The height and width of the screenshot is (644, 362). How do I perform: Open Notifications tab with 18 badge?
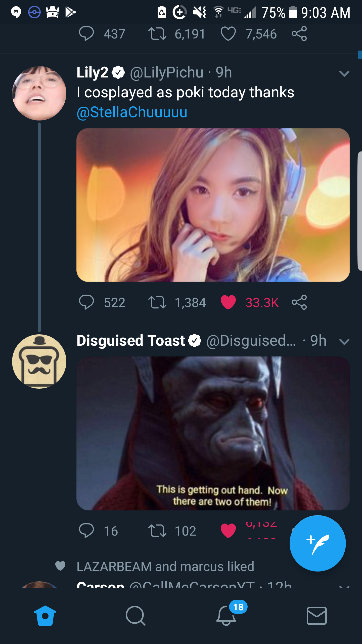pos(226,616)
